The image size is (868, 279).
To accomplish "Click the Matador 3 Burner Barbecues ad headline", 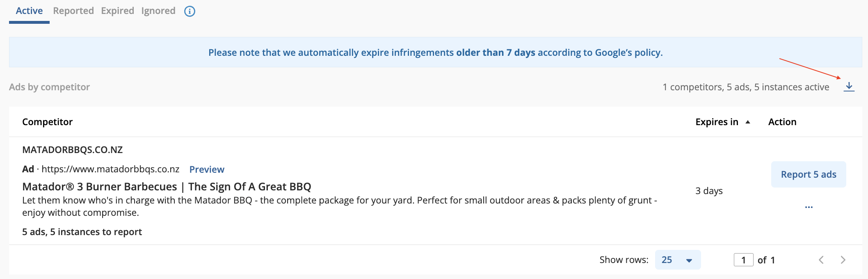I will (167, 187).
